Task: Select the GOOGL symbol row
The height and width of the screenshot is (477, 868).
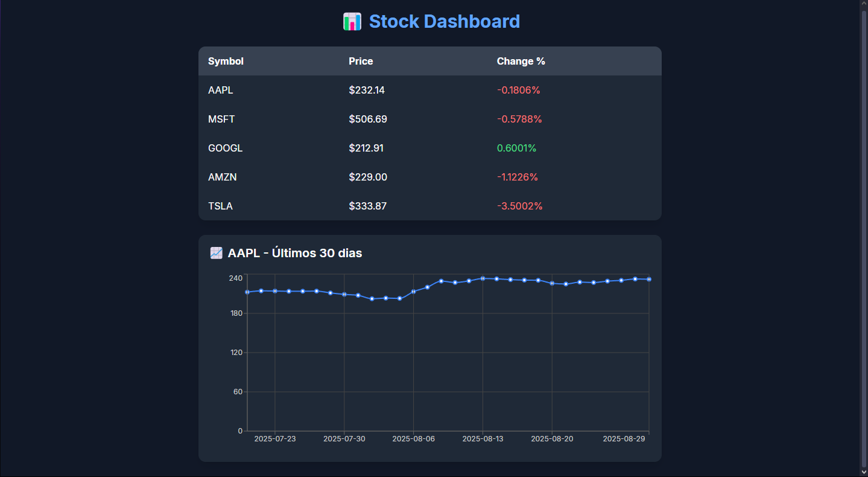Action: pos(225,148)
